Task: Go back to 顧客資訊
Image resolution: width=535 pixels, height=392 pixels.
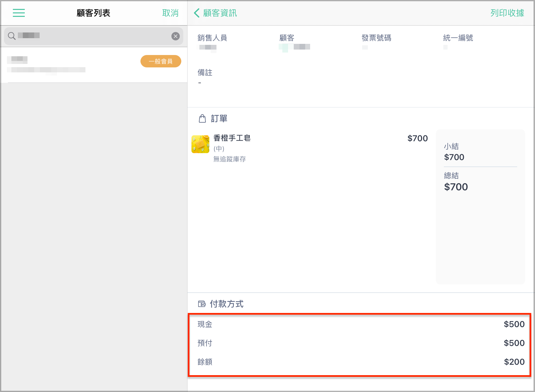Action: [220, 13]
